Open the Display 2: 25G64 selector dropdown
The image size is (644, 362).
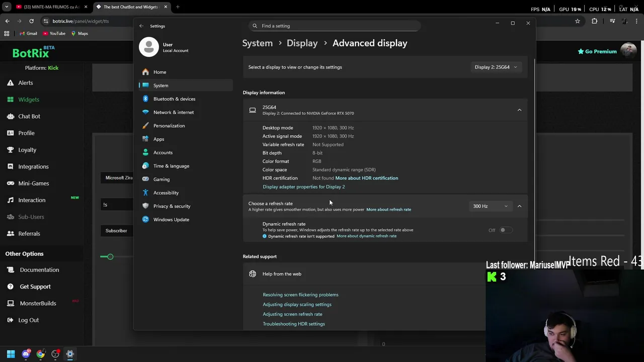tap(496, 67)
